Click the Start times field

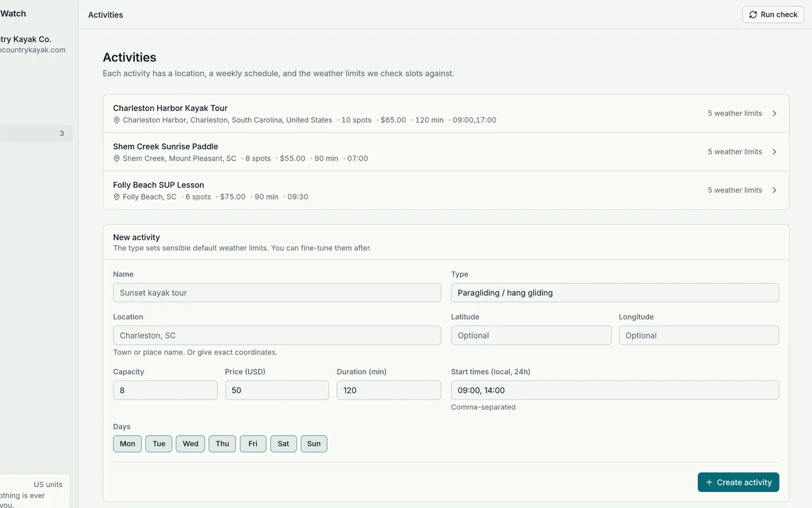615,390
